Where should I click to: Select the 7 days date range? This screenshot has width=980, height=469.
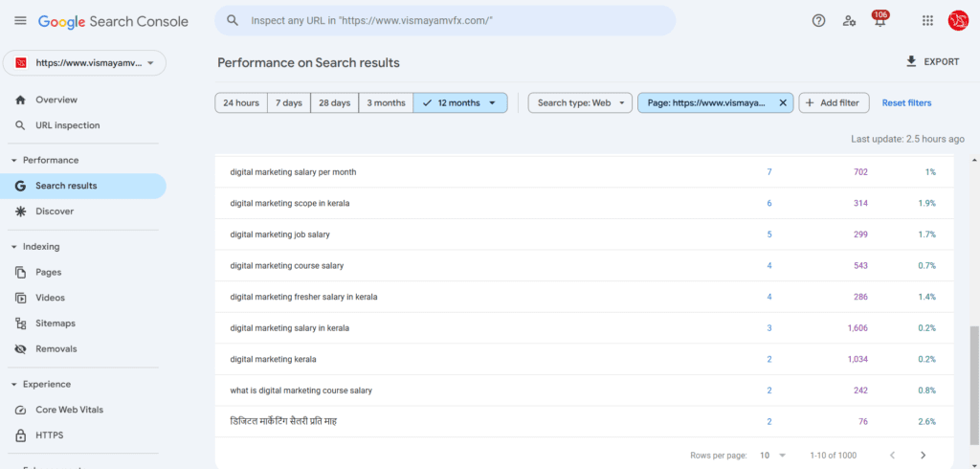[x=288, y=103]
